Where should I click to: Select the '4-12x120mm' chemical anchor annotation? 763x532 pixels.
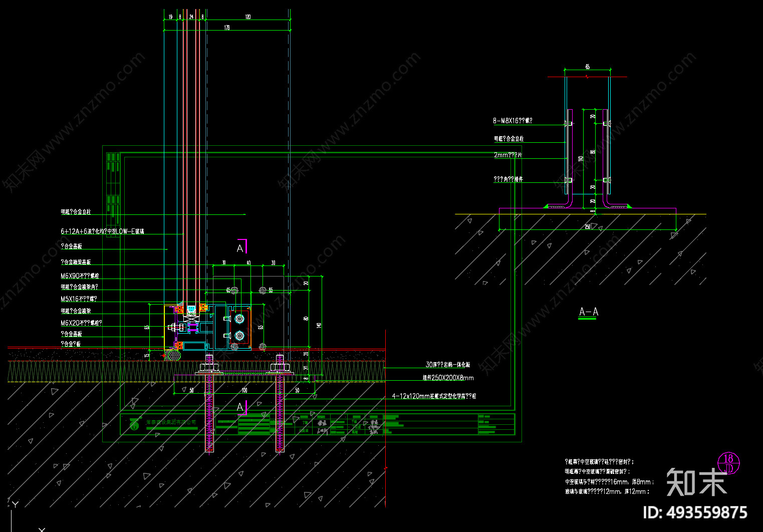click(434, 396)
